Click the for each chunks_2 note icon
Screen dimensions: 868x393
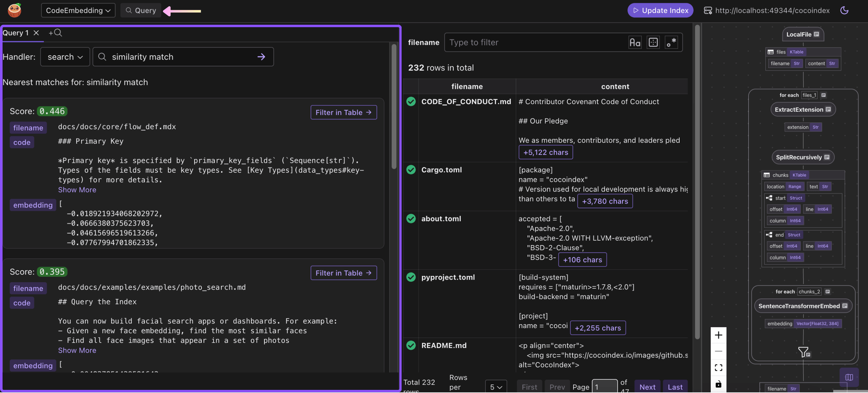point(828,292)
